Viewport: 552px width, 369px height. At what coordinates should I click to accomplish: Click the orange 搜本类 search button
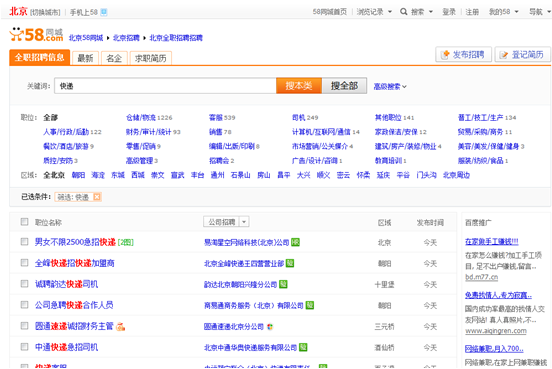(x=299, y=86)
